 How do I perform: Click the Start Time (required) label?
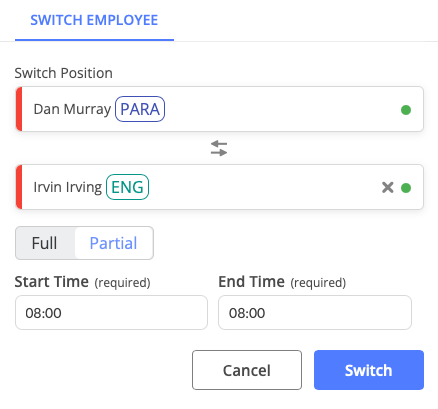coord(82,282)
